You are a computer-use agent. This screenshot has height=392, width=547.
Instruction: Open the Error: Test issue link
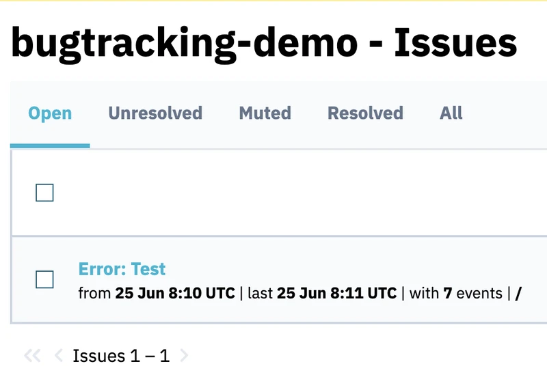coord(122,269)
